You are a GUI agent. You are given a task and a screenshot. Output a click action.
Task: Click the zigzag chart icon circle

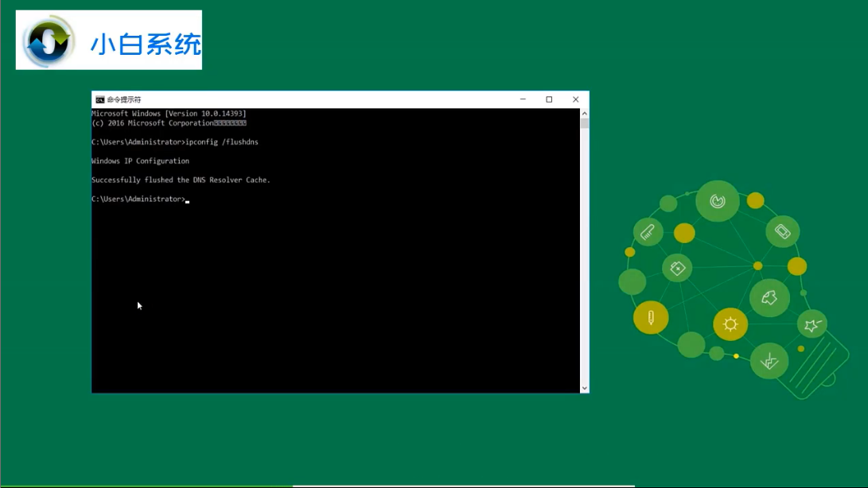(x=769, y=362)
